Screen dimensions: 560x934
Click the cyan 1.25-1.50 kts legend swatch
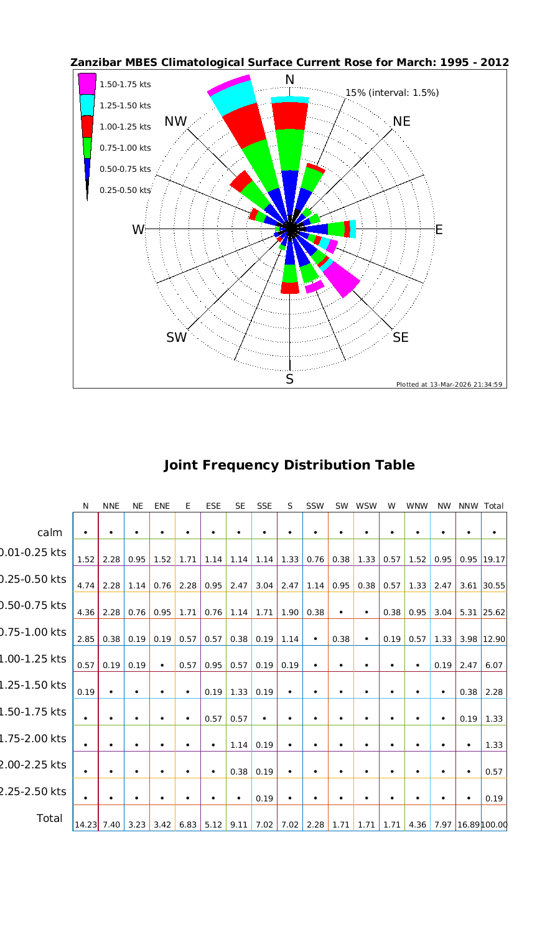87,105
